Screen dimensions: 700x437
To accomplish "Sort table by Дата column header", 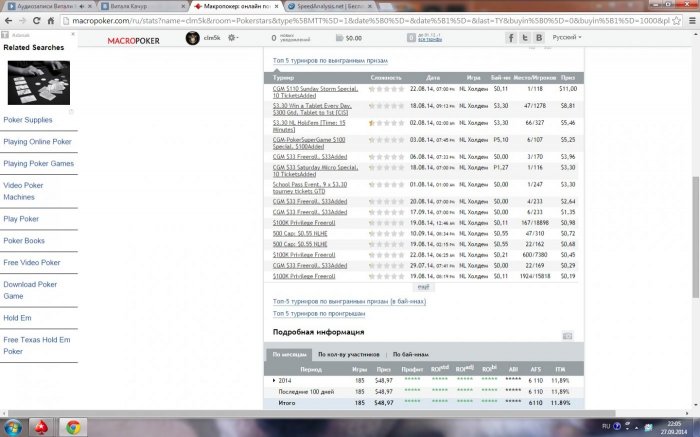I will (433, 78).
